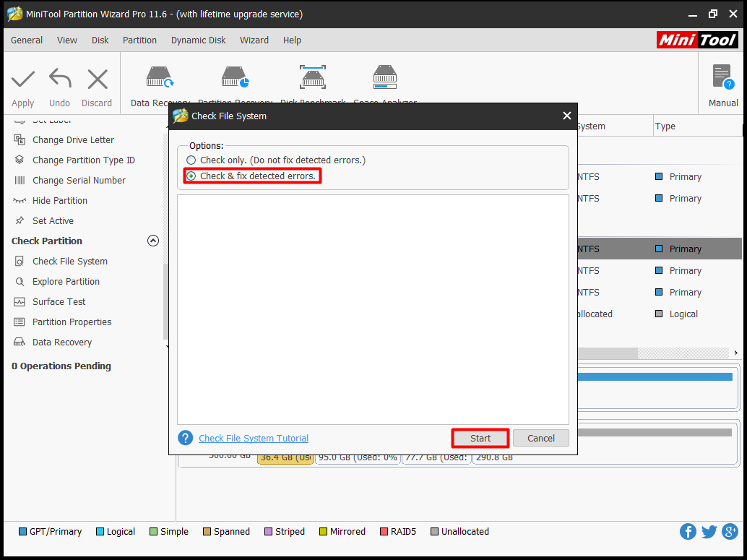Click the Striped legend color swatch
The image size is (747, 560).
coord(268,531)
